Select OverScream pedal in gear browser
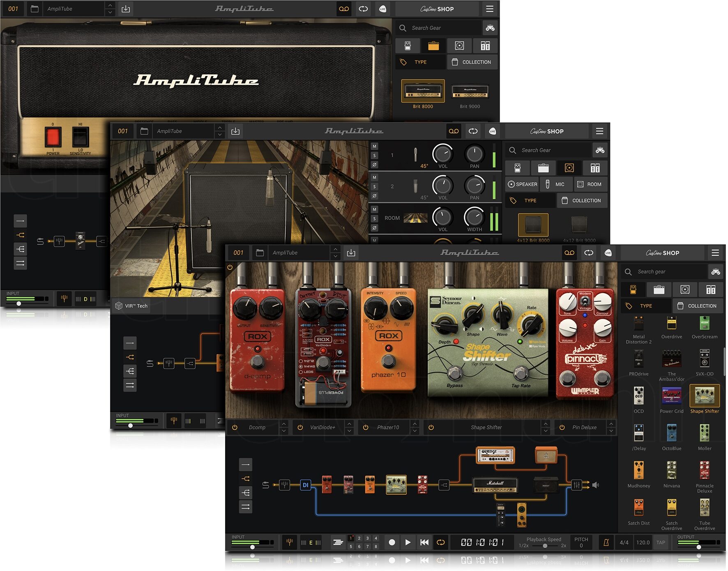Image resolution: width=728 pixels, height=571 pixels. [705, 327]
